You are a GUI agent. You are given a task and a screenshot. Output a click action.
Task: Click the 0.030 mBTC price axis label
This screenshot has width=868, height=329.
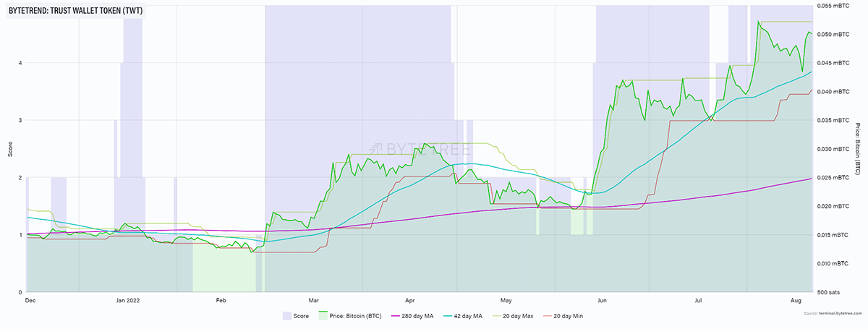[832, 149]
